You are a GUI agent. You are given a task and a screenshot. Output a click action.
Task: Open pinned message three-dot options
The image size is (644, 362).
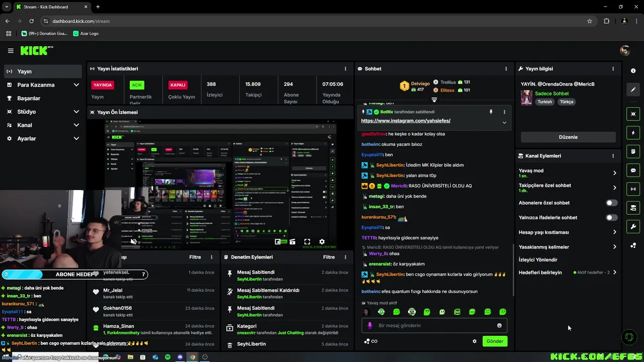pos(504,112)
